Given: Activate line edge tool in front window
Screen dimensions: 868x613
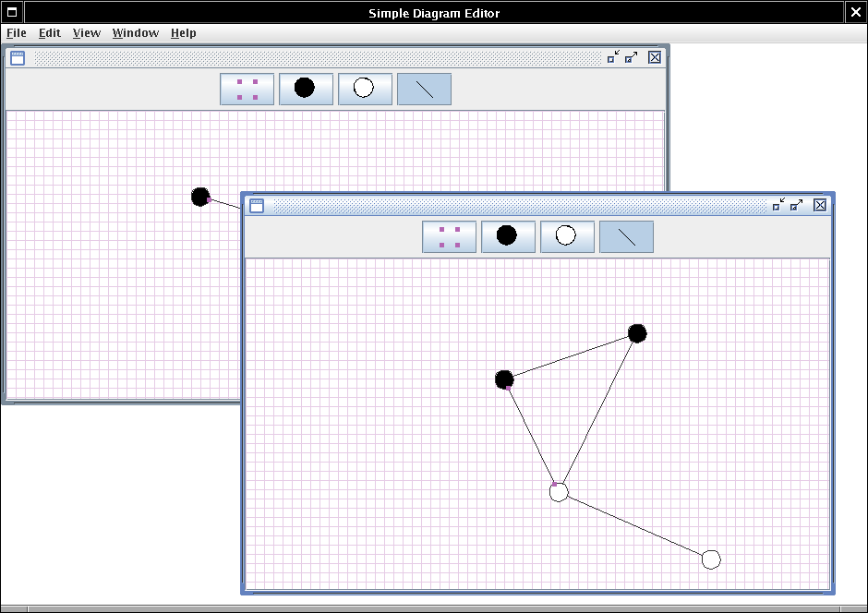Looking at the screenshot, I should pos(626,236).
